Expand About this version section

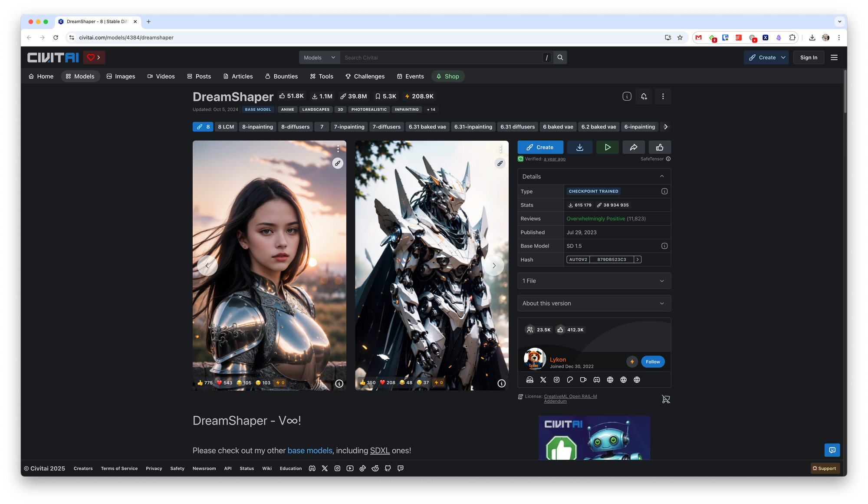pyautogui.click(x=594, y=303)
